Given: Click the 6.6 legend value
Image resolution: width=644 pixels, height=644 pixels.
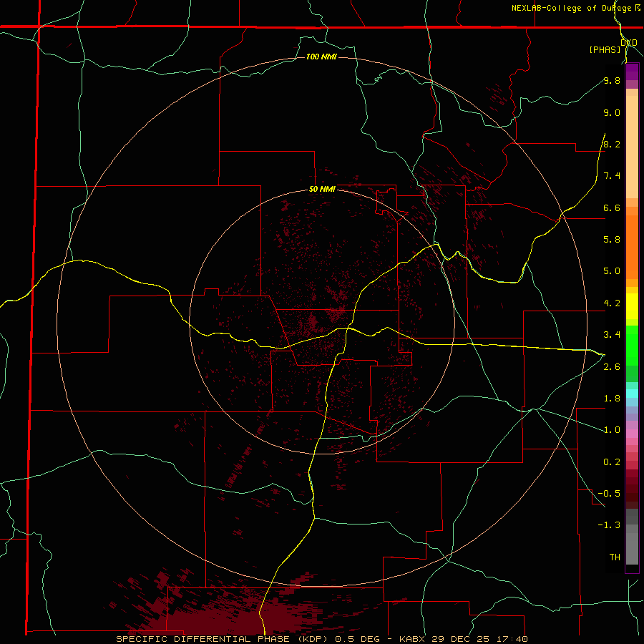Looking at the screenshot, I should (612, 208).
